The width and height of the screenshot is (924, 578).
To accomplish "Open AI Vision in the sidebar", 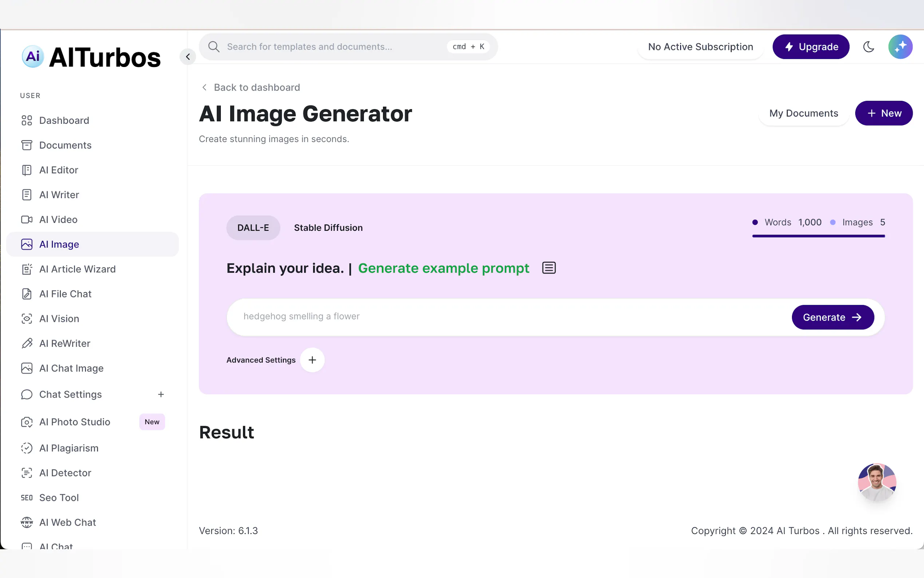I will click(x=59, y=318).
